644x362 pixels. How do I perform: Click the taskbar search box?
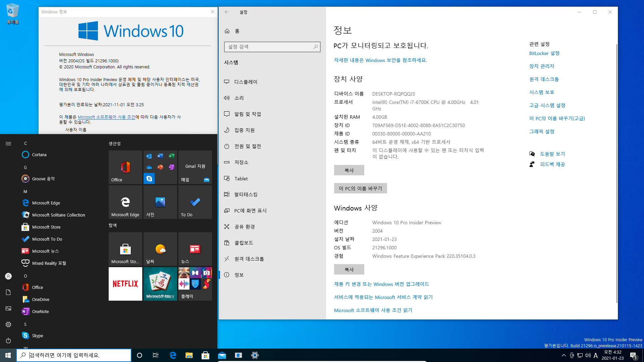(x=74, y=355)
